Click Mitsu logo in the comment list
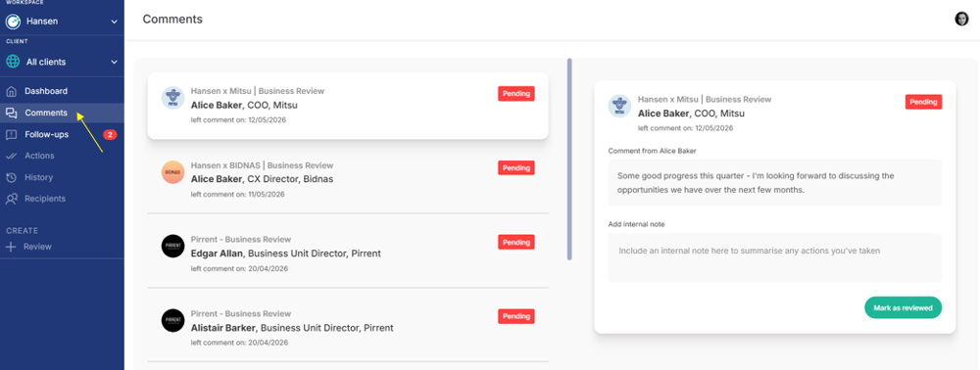Image resolution: width=980 pixels, height=370 pixels. [x=172, y=98]
